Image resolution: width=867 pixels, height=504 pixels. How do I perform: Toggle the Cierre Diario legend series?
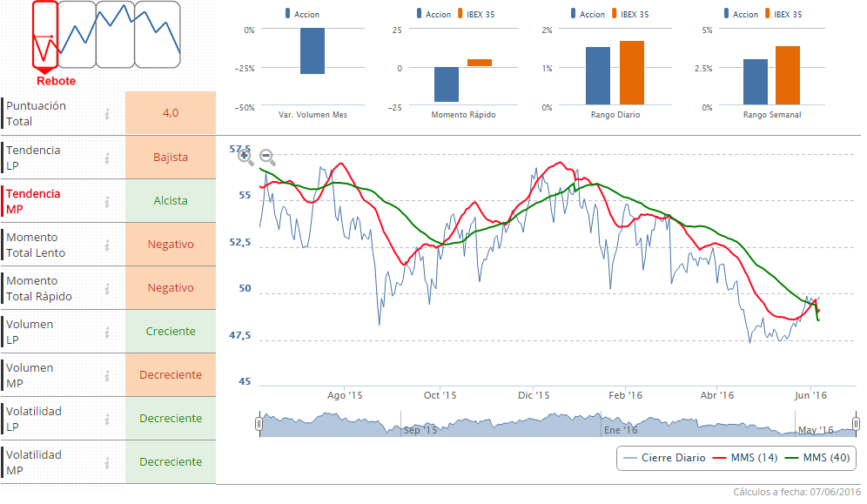(x=663, y=458)
